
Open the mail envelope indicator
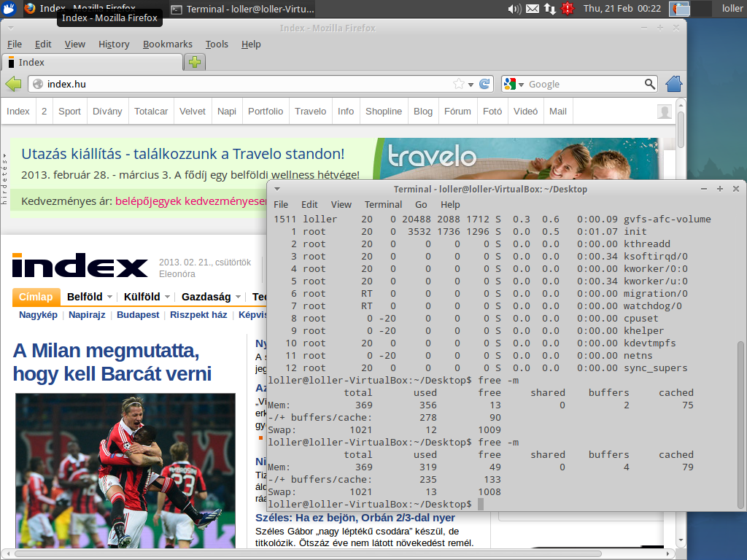pyautogui.click(x=532, y=9)
